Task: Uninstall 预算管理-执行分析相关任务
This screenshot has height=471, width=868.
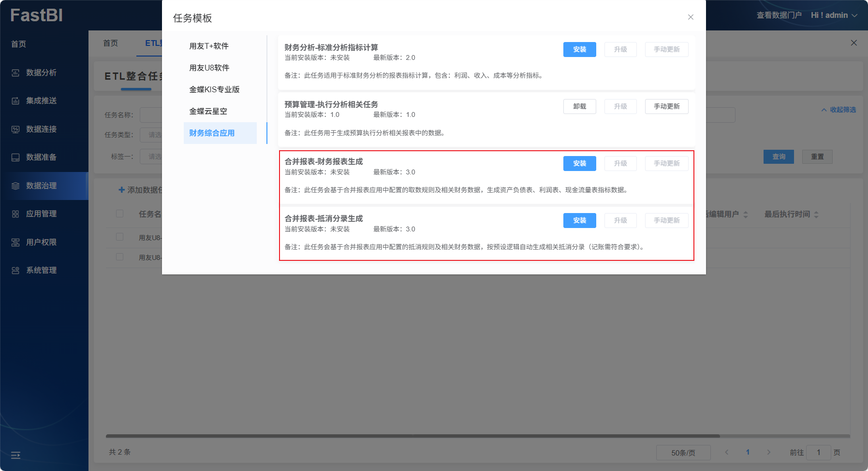Action: [x=579, y=107]
